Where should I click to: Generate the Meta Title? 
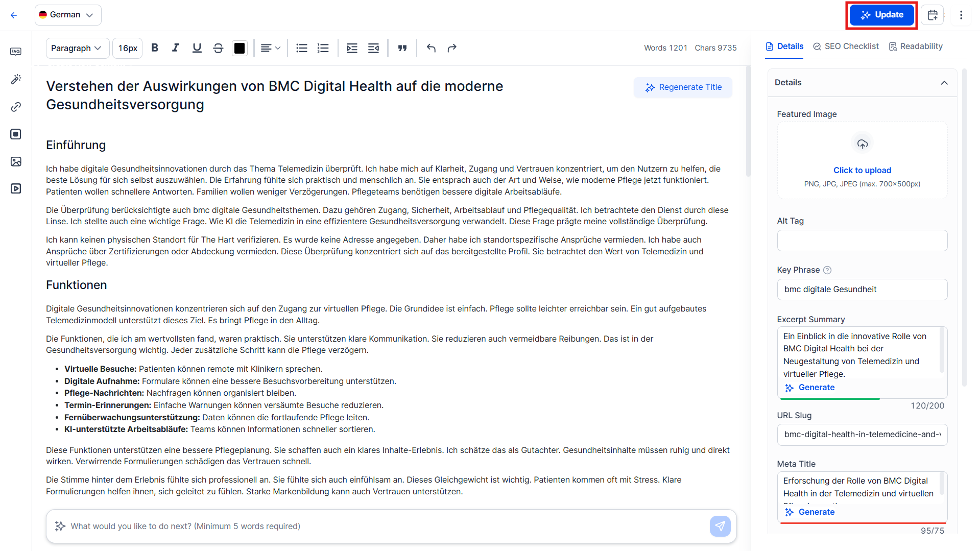pyautogui.click(x=810, y=512)
